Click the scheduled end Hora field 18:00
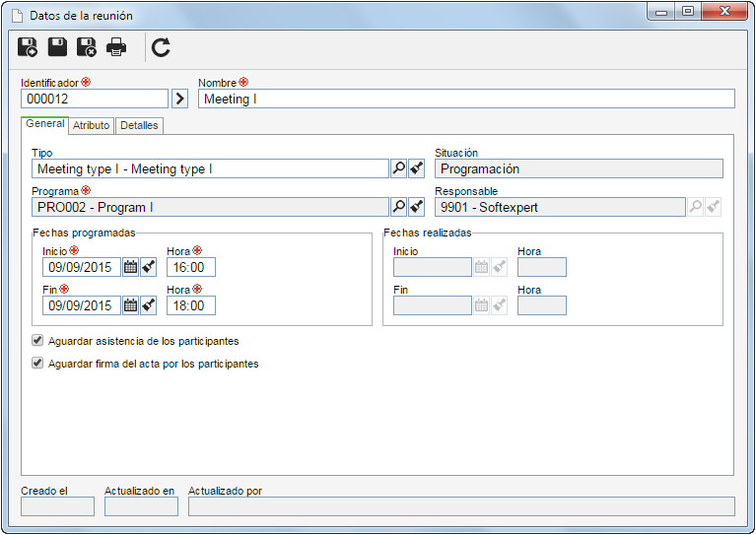 point(191,305)
